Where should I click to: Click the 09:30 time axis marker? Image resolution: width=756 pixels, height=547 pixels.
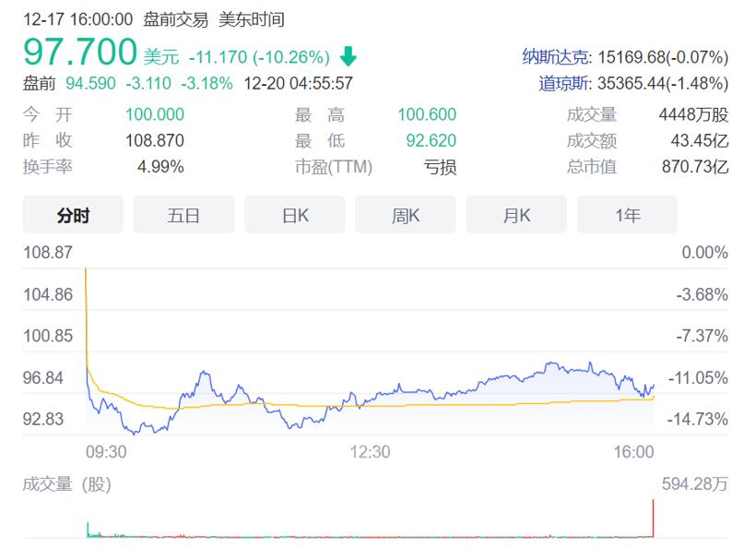pos(107,452)
